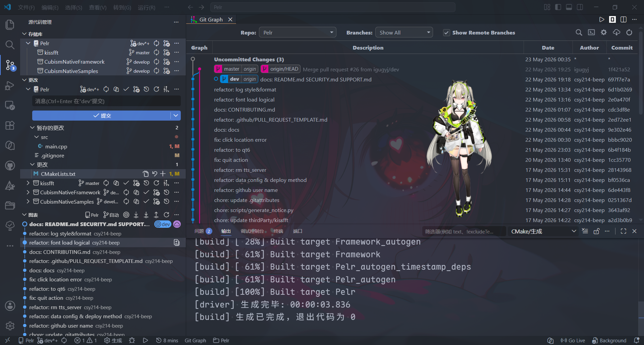Collapse the src folder in staged changes
644x345 pixels.
pyautogui.click(x=37, y=137)
